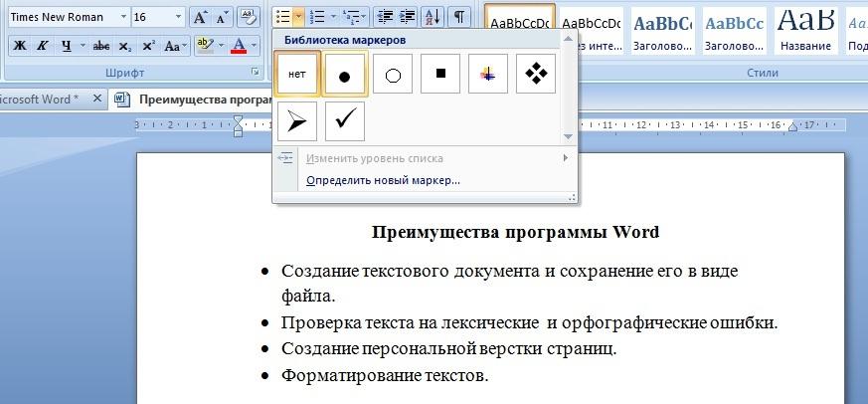Select the colored cross bullet marker
Image resolution: width=868 pixels, height=404 pixels.
[488, 75]
